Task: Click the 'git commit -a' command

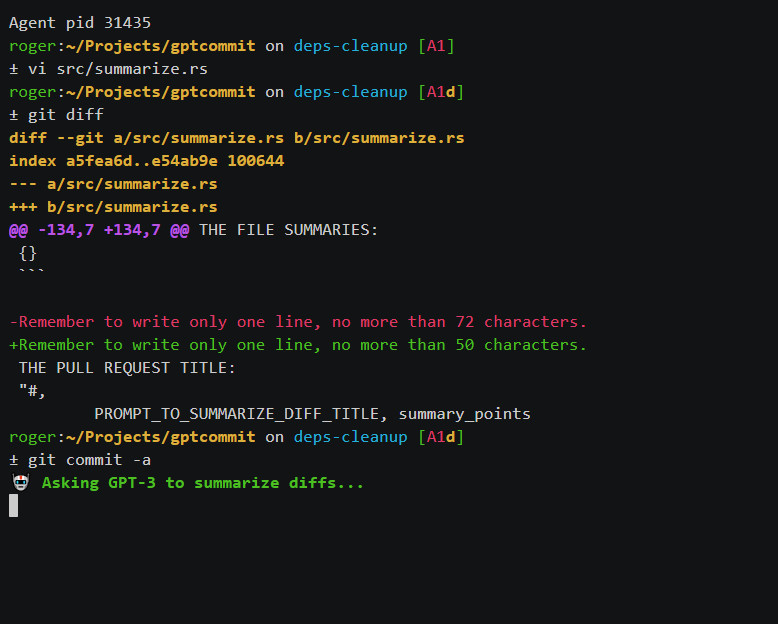Action: tap(89, 460)
